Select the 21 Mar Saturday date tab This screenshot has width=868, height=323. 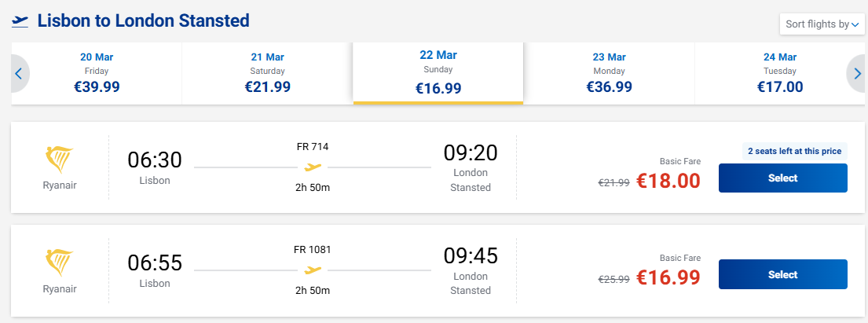coord(267,74)
